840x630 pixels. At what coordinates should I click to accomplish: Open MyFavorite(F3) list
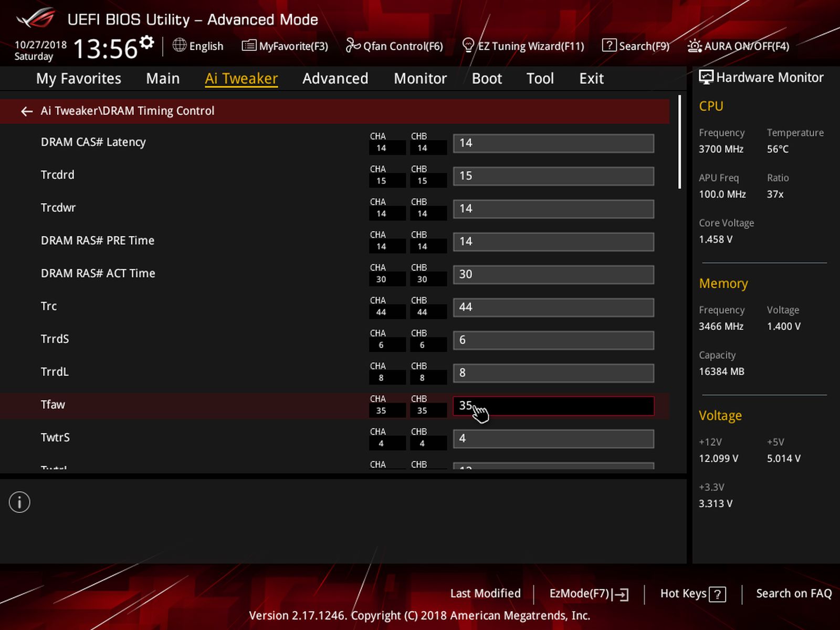[x=285, y=46]
